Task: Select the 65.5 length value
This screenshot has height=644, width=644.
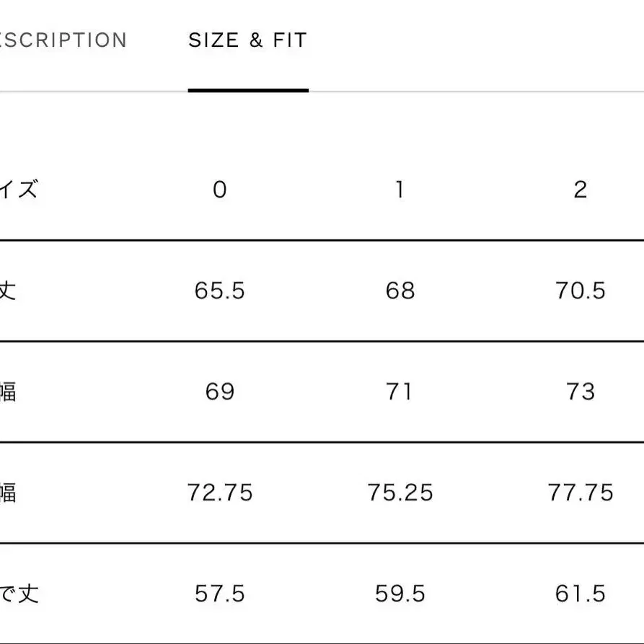Action: pos(220,291)
